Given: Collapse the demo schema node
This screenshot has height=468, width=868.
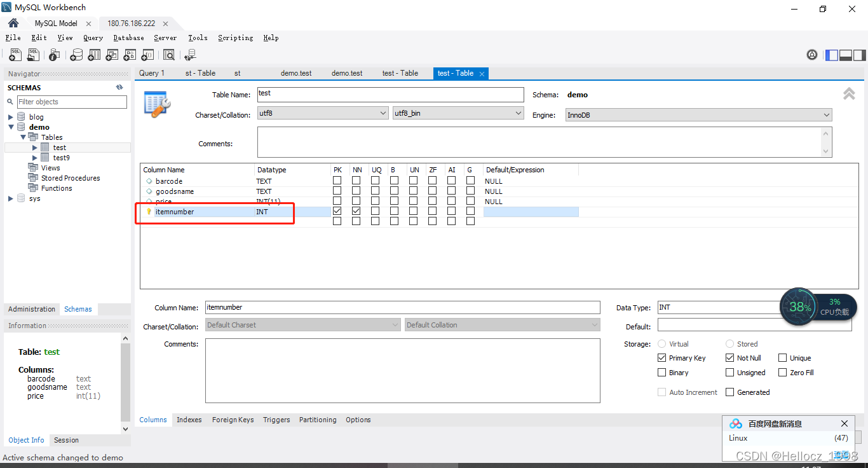Looking at the screenshot, I should click(10, 127).
